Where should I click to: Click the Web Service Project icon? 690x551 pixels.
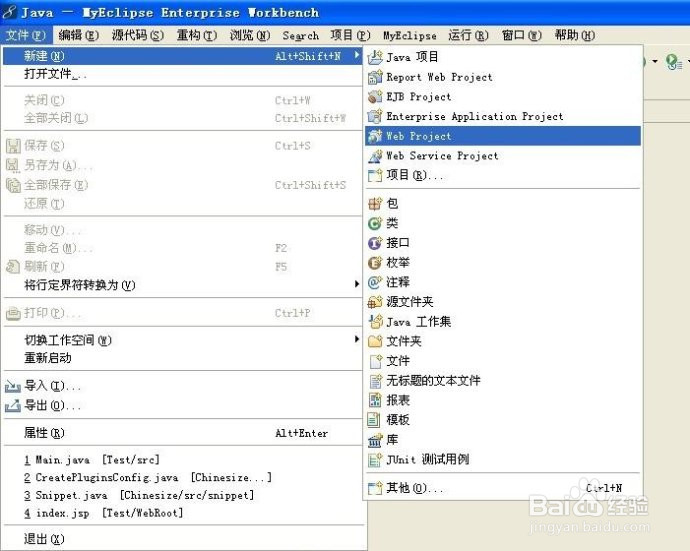375,156
